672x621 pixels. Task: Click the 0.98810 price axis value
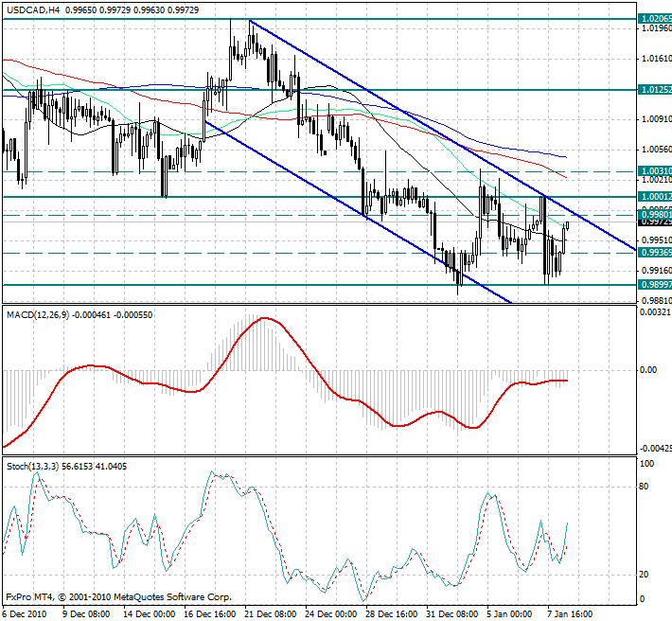coord(657,300)
